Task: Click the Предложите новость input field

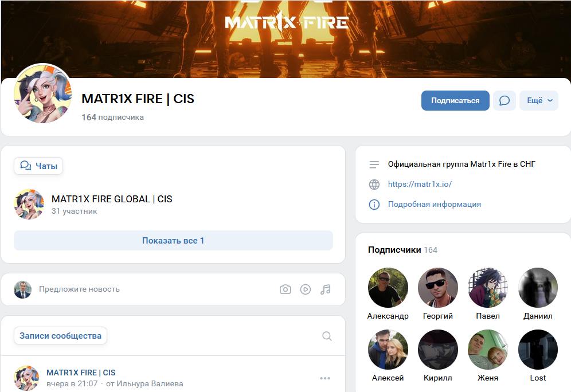Action: tap(79, 289)
